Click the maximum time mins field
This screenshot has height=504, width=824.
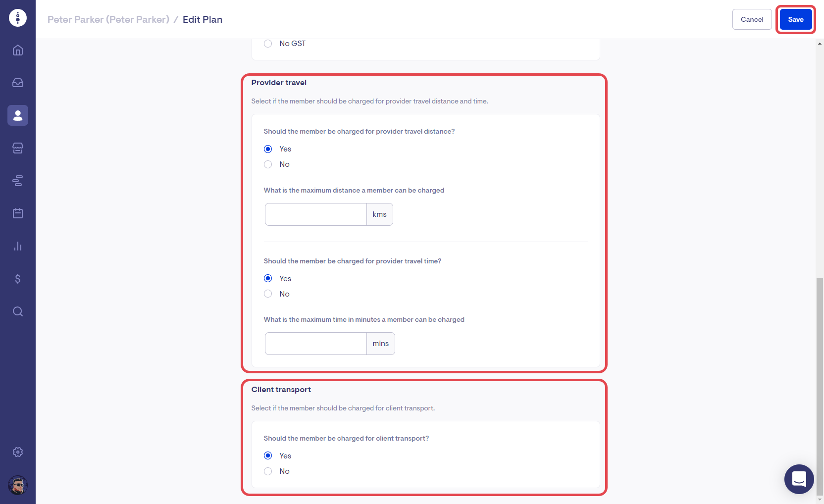[x=316, y=344]
